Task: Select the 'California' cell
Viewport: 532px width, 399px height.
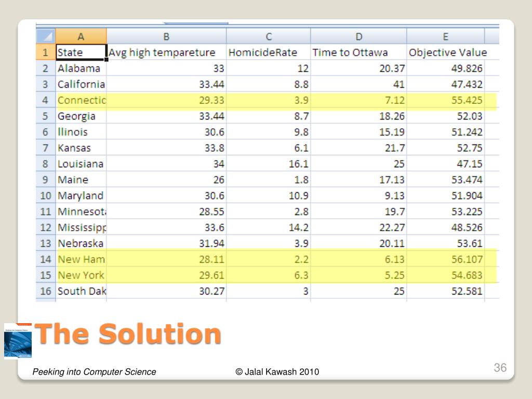Action: click(x=81, y=84)
